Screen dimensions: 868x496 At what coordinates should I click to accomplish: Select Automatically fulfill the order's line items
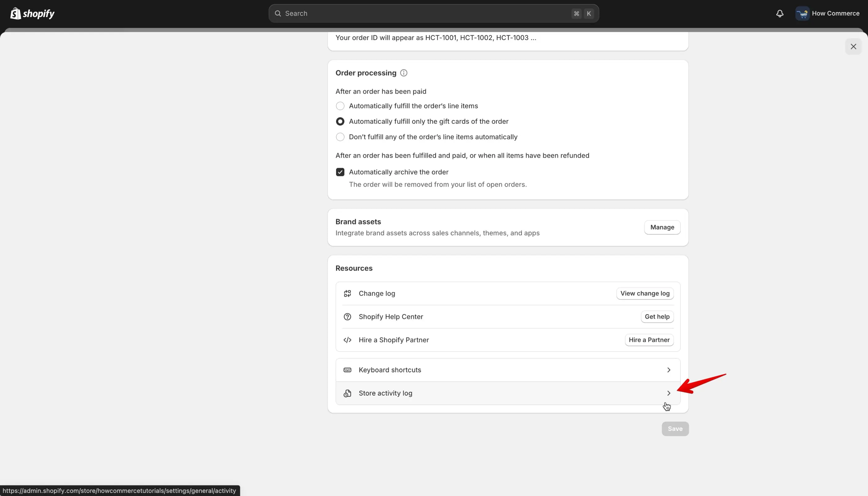[340, 106]
